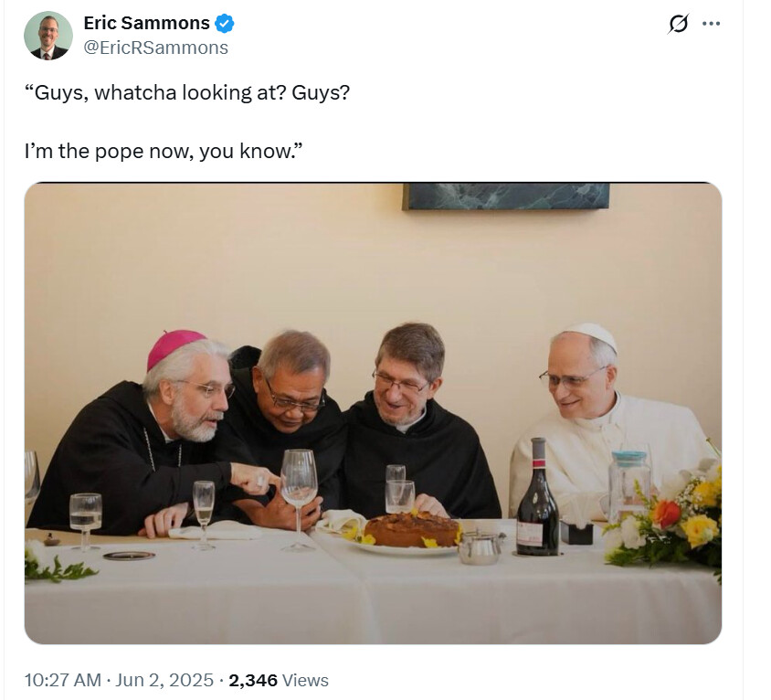The image size is (771, 700).
Task: View the 2,346 Views analytics
Action: pyautogui.click(x=279, y=680)
